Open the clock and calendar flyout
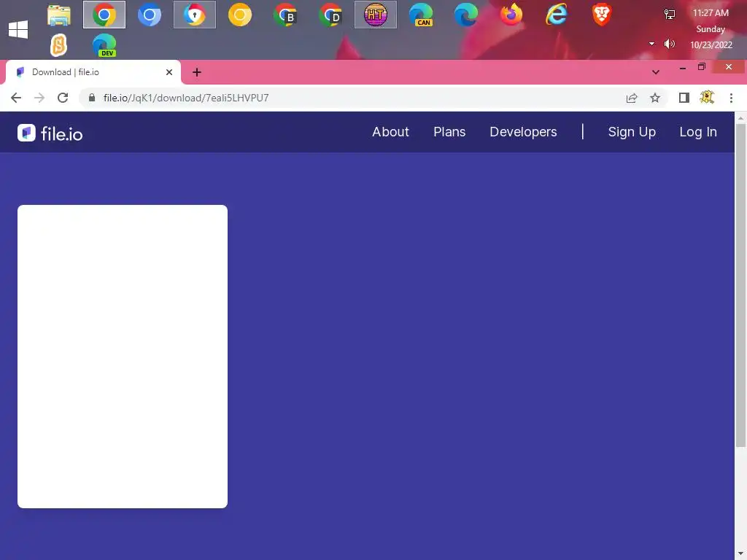Viewport: 747px width, 560px height. click(711, 29)
